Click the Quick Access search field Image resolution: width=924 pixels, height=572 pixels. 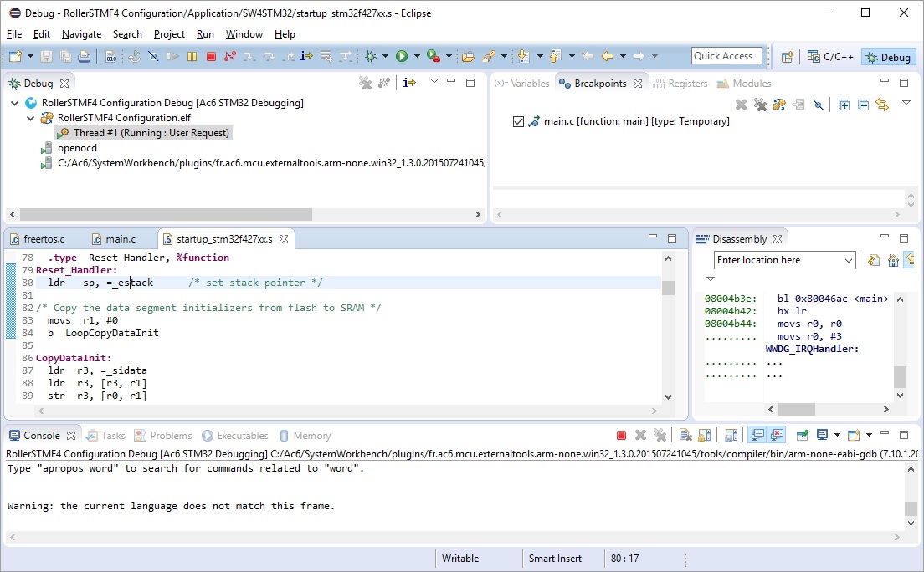(726, 56)
